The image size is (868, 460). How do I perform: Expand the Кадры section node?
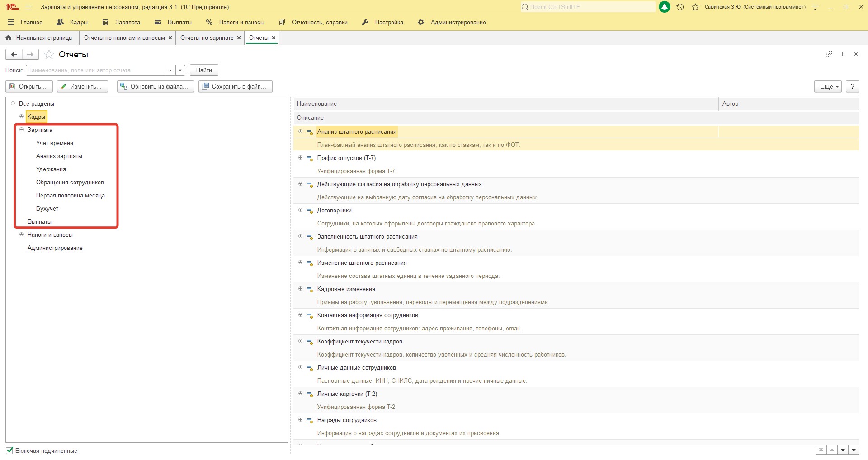click(x=21, y=117)
